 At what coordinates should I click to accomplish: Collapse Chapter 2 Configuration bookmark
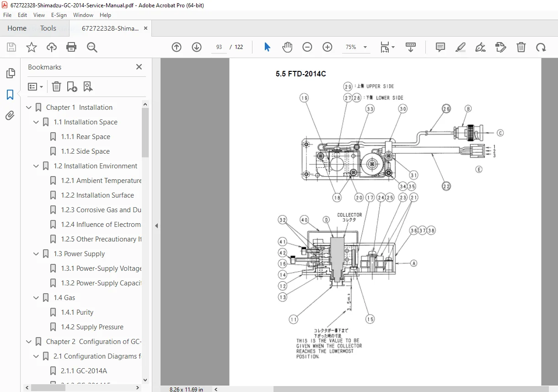(29, 342)
